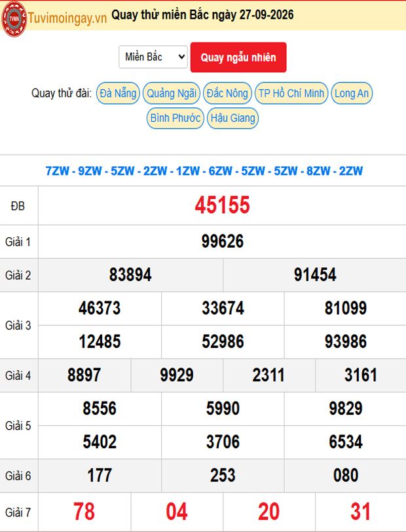Select the Đà Nẵng station link

click(x=118, y=93)
